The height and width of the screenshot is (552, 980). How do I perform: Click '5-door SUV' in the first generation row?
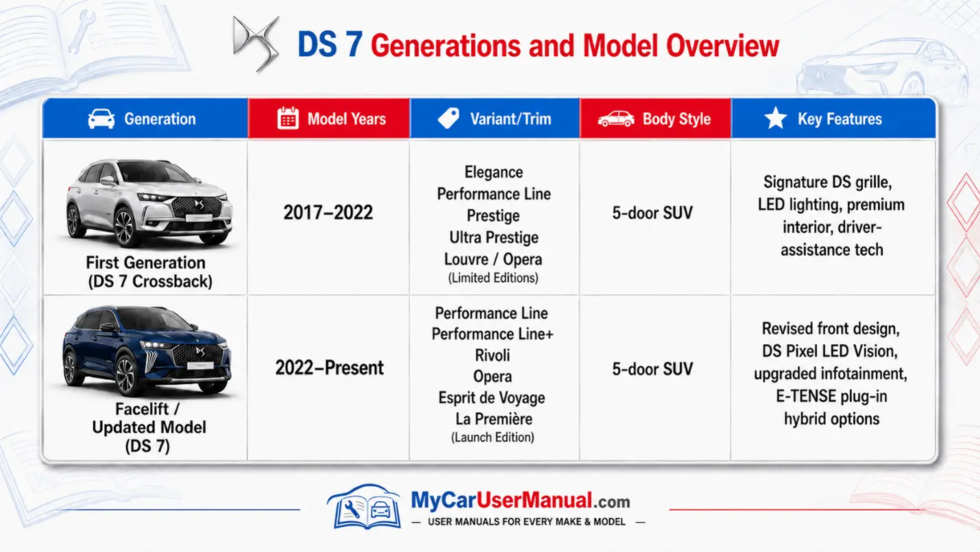(x=652, y=213)
